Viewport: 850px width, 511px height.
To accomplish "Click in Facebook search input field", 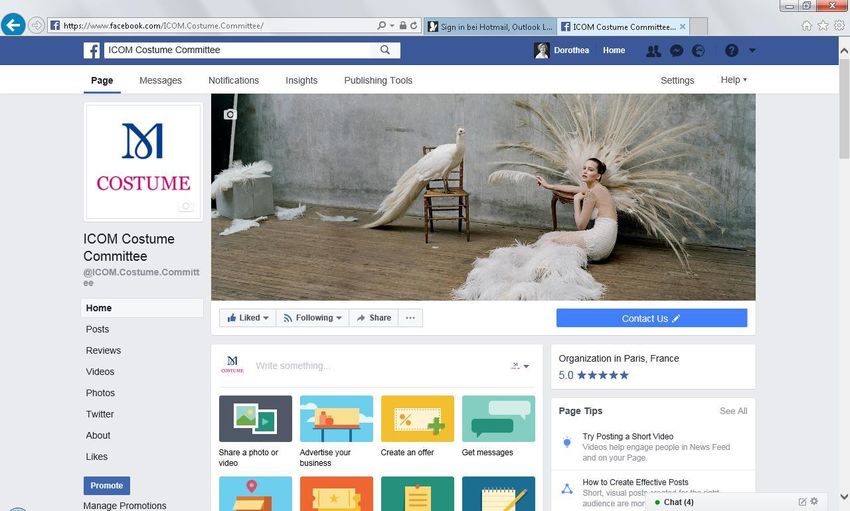I will 238,50.
